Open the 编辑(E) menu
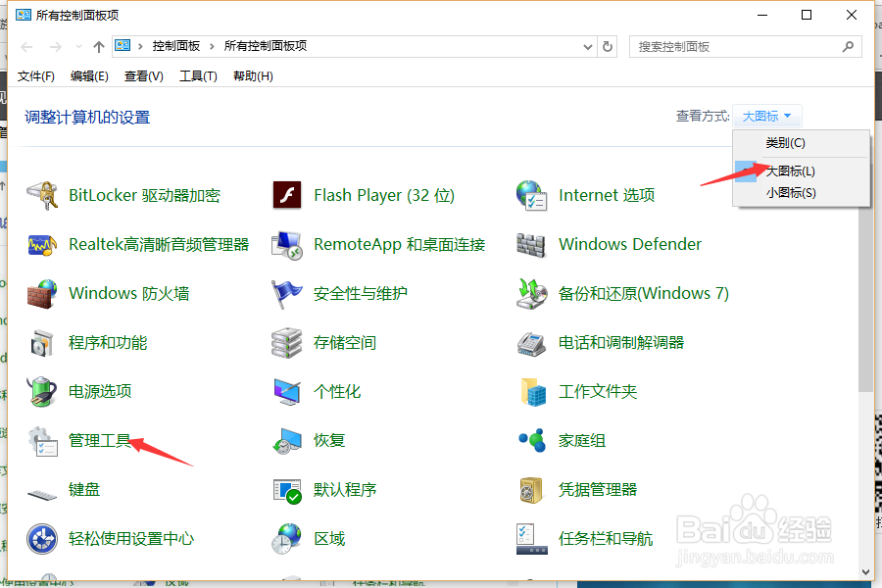Viewport: 882px width, 588px height. tap(89, 76)
